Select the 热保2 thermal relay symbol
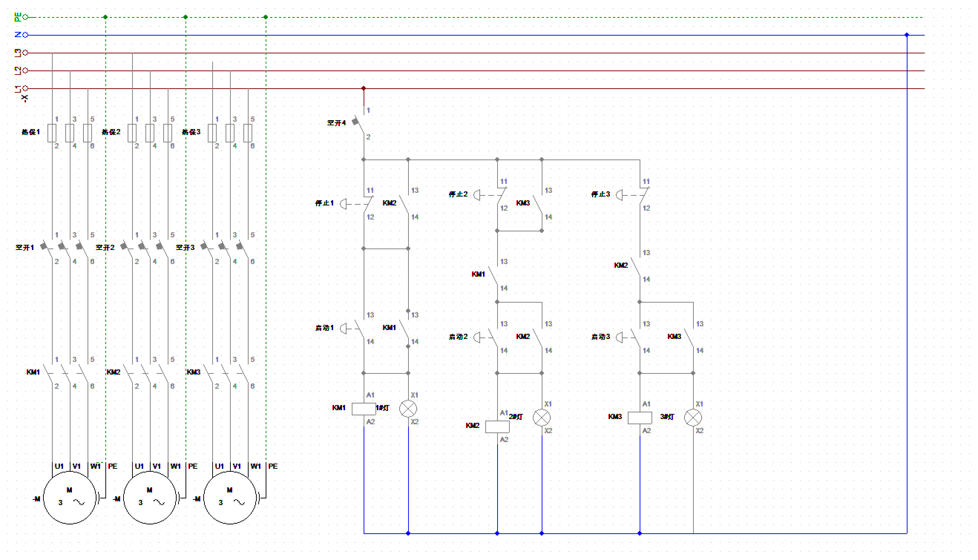978x560 pixels. (150, 133)
